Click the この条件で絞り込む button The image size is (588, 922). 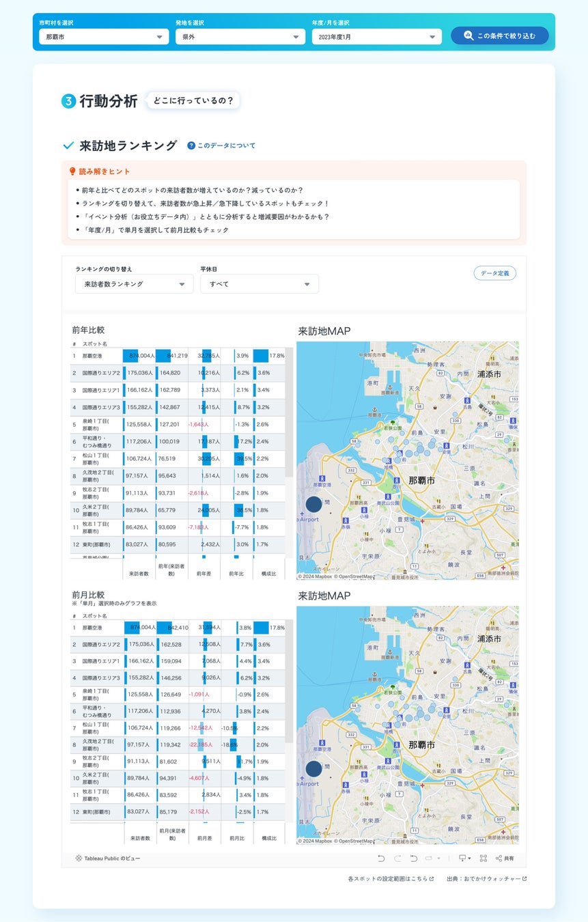[499, 36]
